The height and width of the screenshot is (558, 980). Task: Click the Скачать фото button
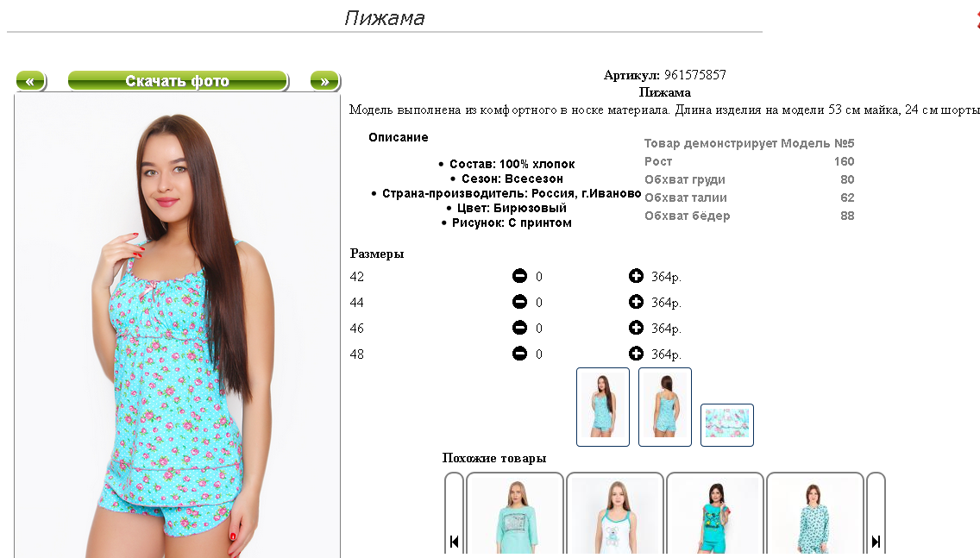pos(178,80)
